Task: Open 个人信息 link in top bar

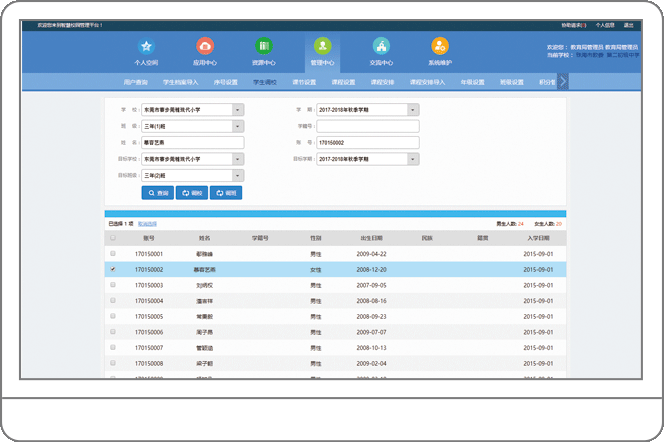Action: [605, 25]
